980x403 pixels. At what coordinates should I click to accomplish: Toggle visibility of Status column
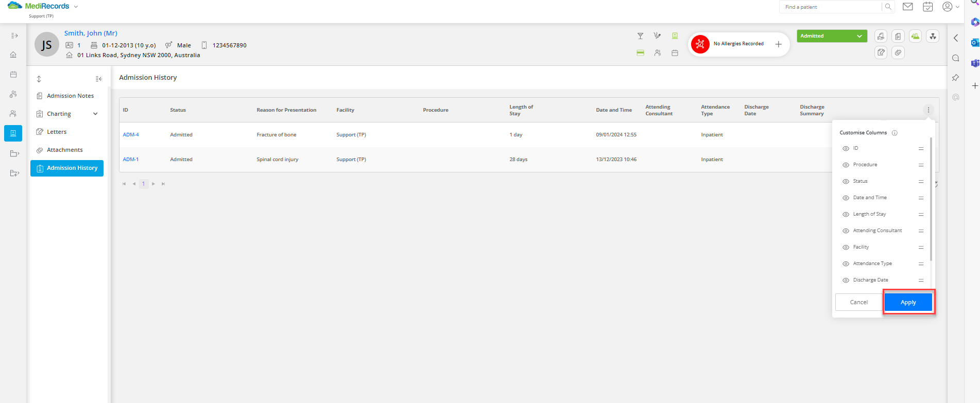pyautogui.click(x=846, y=181)
